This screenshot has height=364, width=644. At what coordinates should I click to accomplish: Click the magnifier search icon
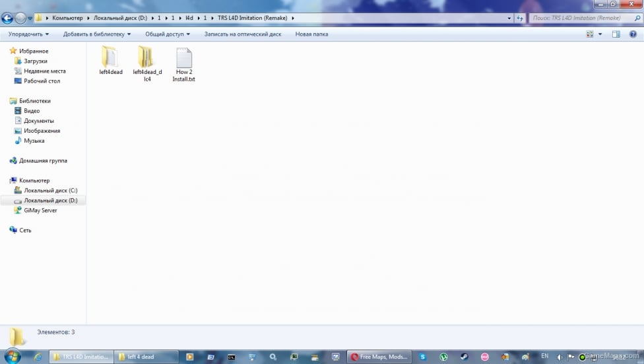(637, 18)
